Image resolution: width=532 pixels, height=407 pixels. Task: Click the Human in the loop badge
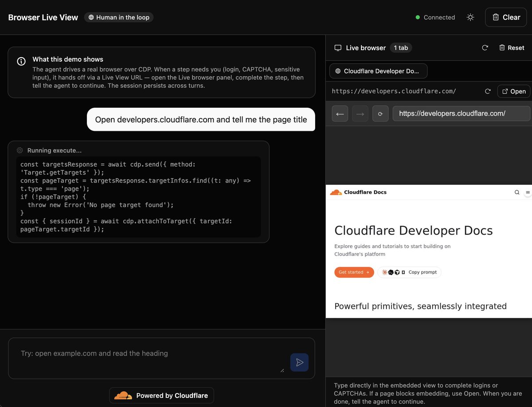119,17
